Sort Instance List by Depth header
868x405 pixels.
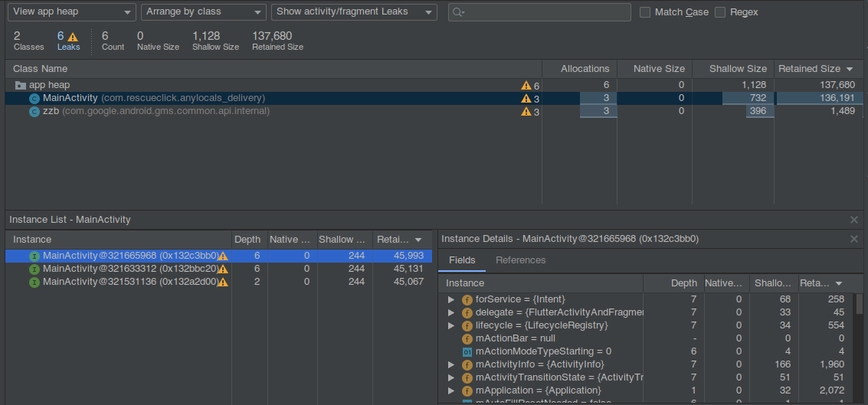pyautogui.click(x=247, y=240)
